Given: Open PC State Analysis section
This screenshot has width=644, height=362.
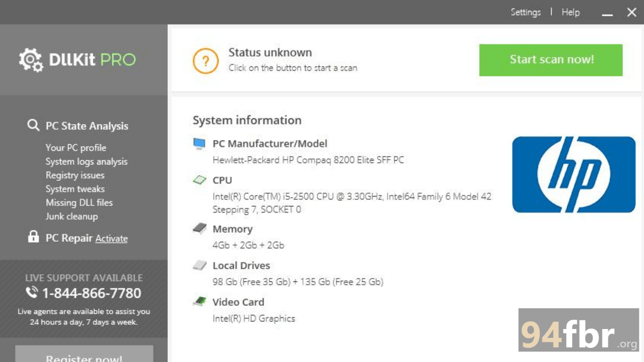Looking at the screenshot, I should point(87,126).
